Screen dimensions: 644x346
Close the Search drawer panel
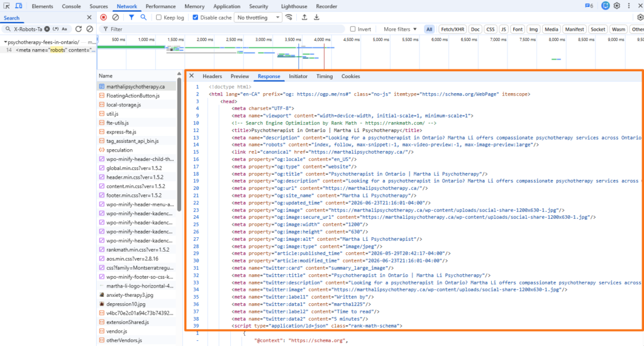[89, 17]
